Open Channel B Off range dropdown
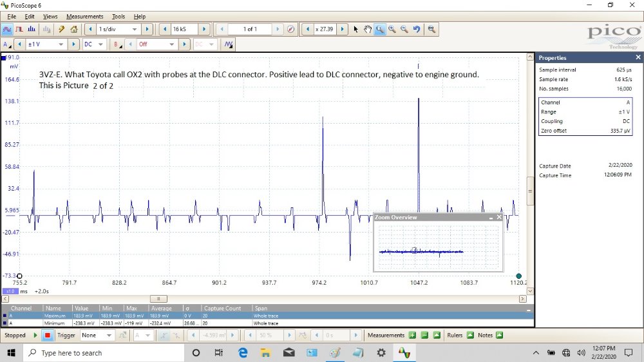Image resolution: width=644 pixels, height=362 pixels. point(172,44)
